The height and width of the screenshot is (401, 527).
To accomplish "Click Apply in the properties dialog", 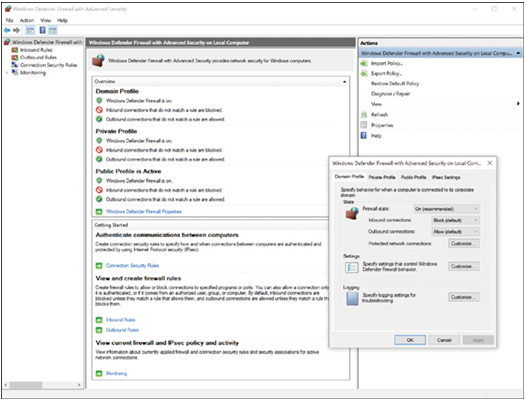I will tap(478, 340).
